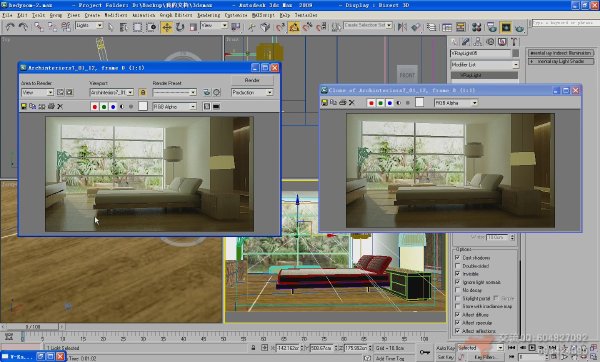This screenshot has height=362, width=600.
Task: Clear the cloned render frame window
Action: pos(352,103)
